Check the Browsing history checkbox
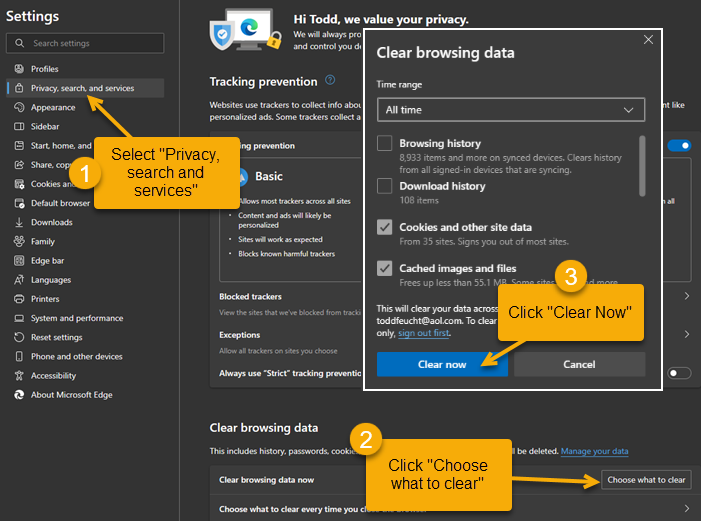The width and height of the screenshot is (701, 521). tap(384, 144)
